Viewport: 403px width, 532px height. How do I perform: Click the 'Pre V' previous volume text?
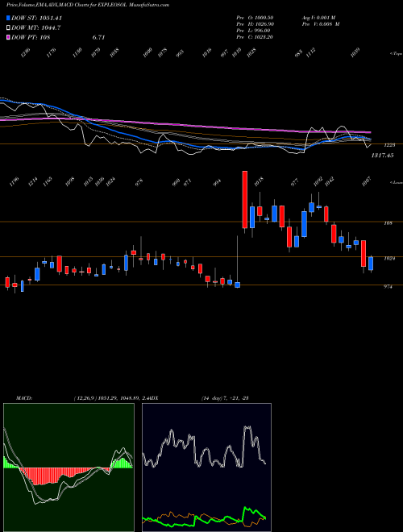[x=321, y=24]
